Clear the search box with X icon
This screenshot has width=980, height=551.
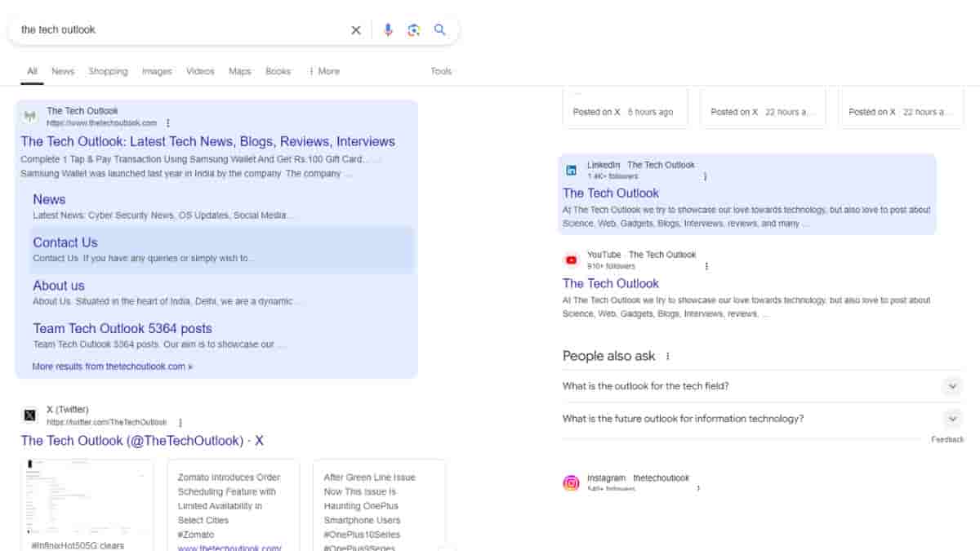pos(356,30)
